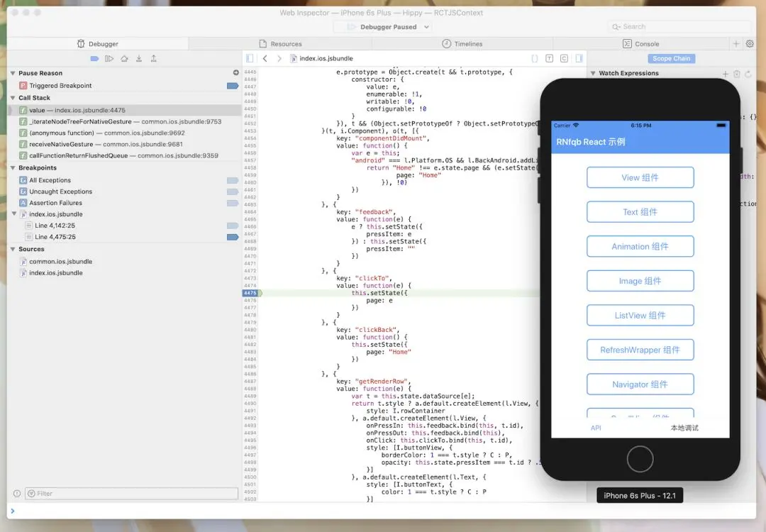The image size is (766, 532).
Task: Toggle the left navigation sidebar icon
Action: (x=250, y=59)
